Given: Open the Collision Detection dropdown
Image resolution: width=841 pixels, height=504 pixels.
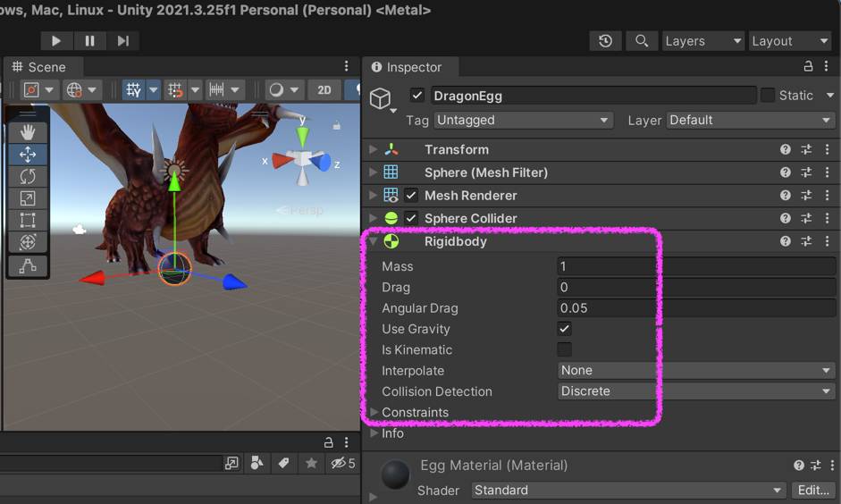Looking at the screenshot, I should pyautogui.click(x=695, y=391).
